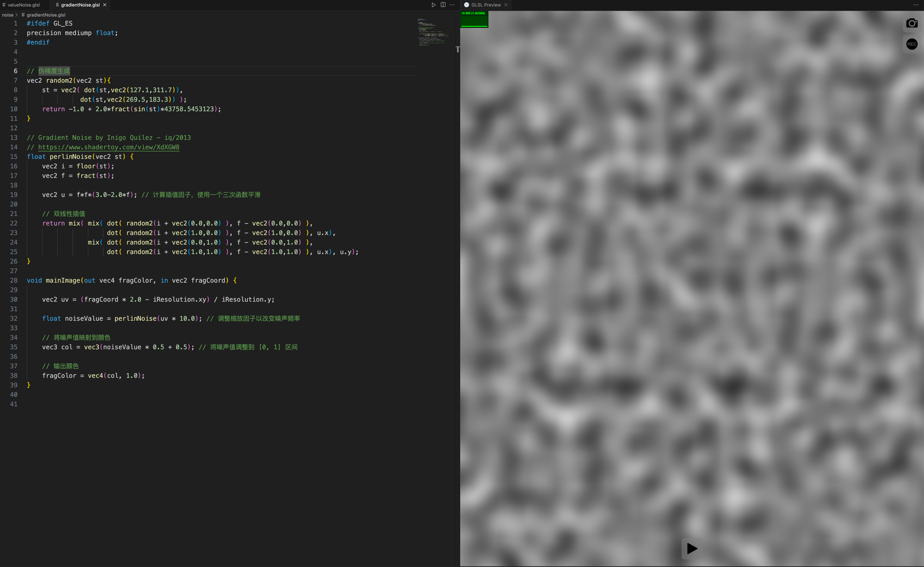Click the gradientNoise.glsl breadcrumb item
Viewport: 924px width, 567px height.
click(x=46, y=15)
